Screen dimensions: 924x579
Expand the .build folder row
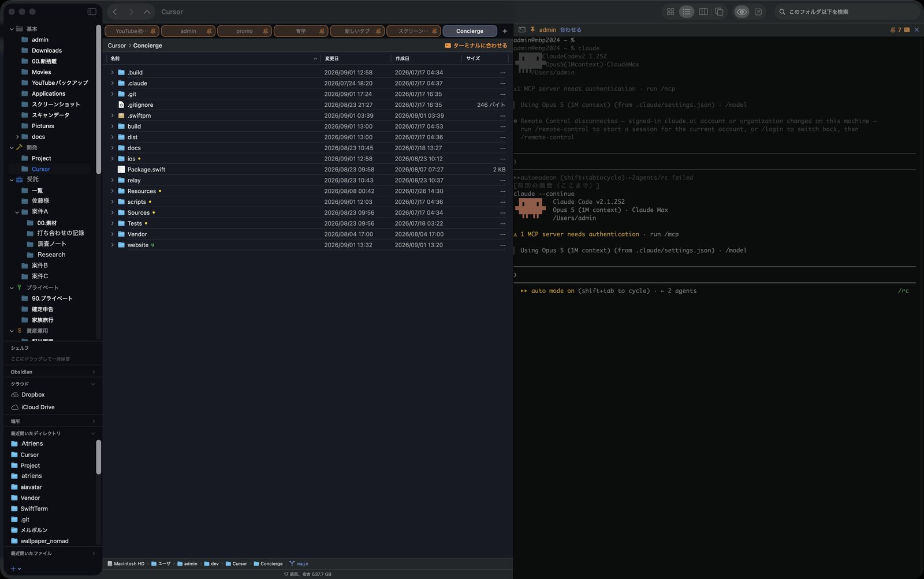point(113,73)
